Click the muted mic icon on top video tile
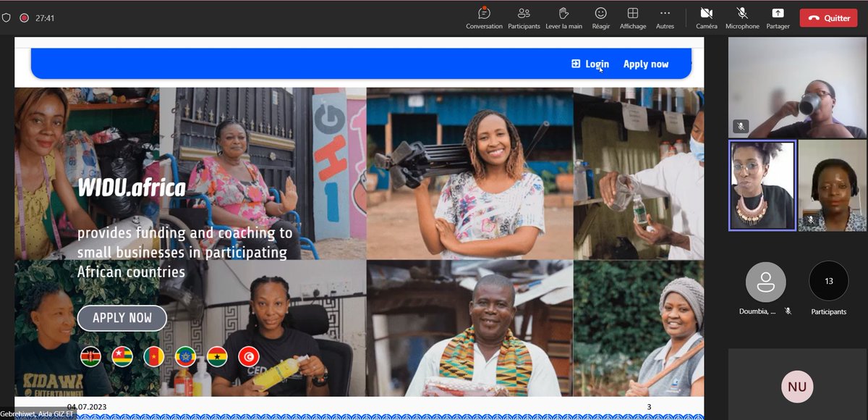 coord(740,126)
